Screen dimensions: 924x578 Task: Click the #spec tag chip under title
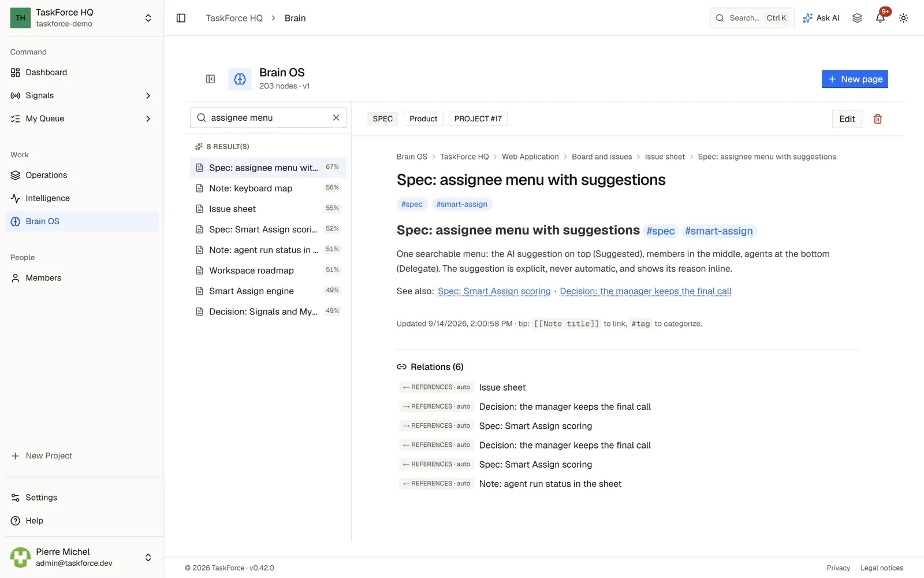(412, 204)
